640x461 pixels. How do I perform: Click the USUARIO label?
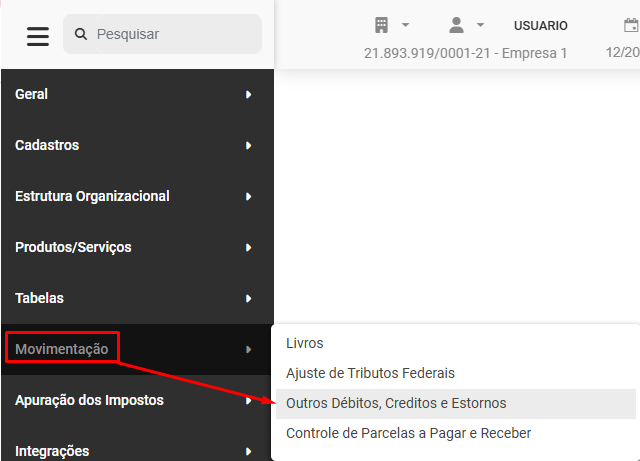click(x=540, y=26)
